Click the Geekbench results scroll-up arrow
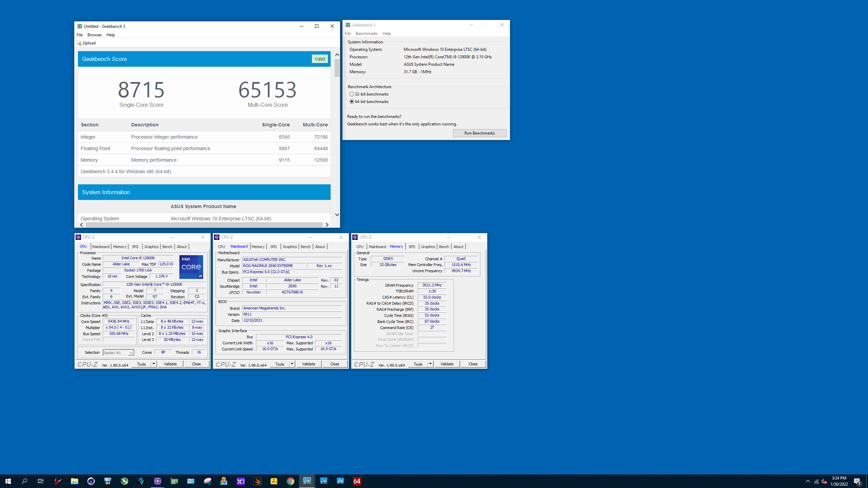The height and width of the screenshot is (488, 868). pyautogui.click(x=337, y=55)
